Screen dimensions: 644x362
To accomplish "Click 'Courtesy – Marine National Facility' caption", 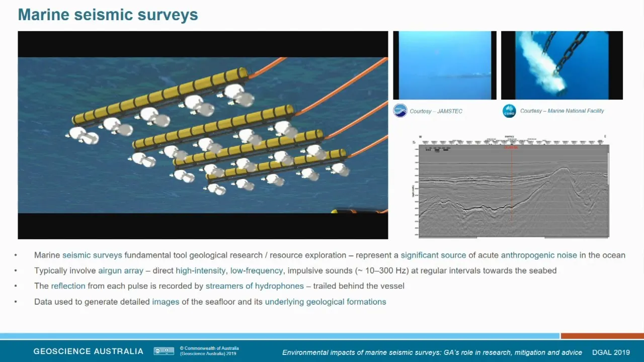I will [x=562, y=111].
